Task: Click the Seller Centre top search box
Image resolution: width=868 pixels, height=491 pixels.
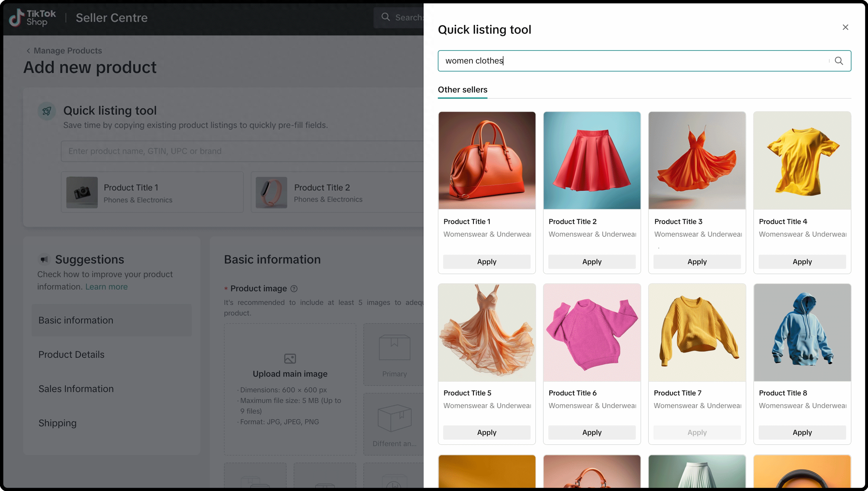Action: click(399, 17)
